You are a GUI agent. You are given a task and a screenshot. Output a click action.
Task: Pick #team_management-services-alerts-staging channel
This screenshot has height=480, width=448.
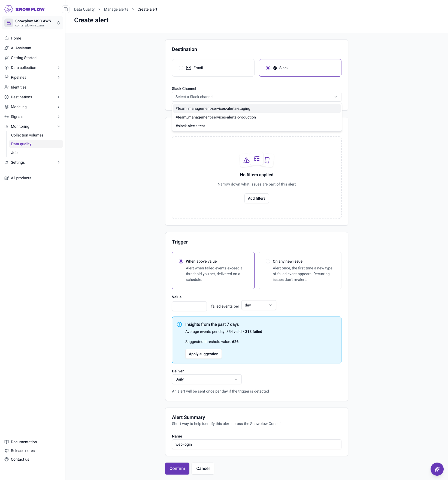coord(257,108)
